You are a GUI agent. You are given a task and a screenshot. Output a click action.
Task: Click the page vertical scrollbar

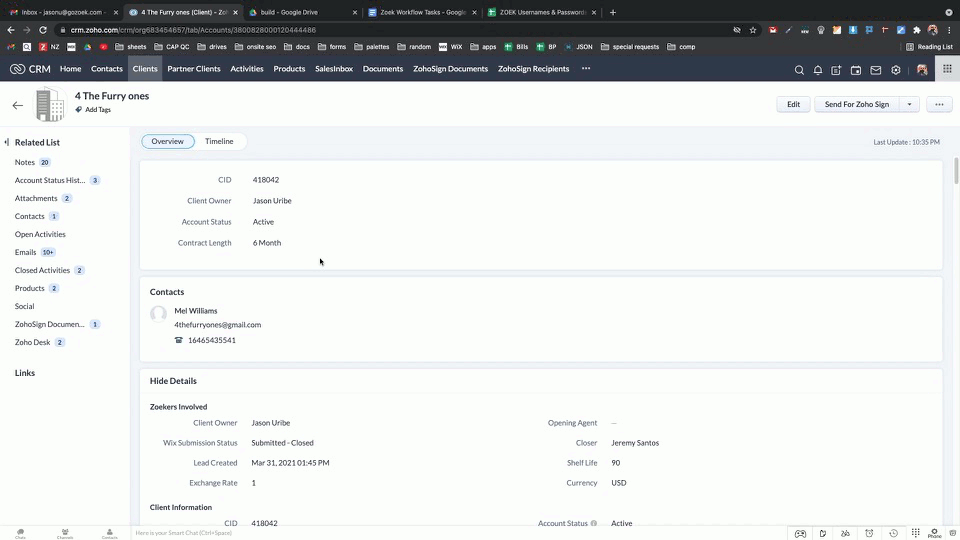coord(956,170)
